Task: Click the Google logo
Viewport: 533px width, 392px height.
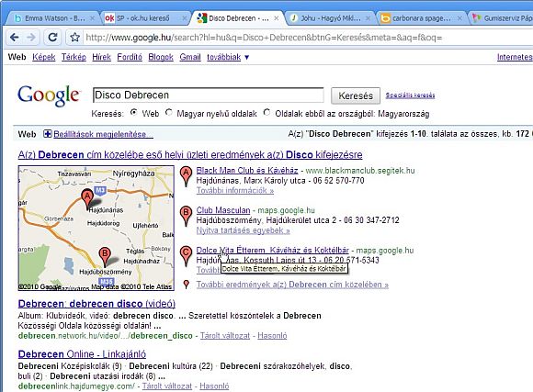Action: tap(49, 95)
